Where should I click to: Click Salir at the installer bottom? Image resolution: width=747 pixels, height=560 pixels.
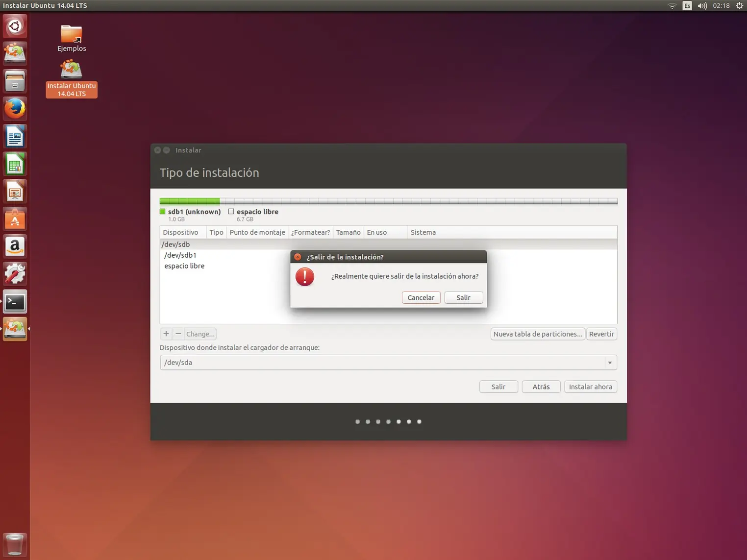(x=498, y=387)
